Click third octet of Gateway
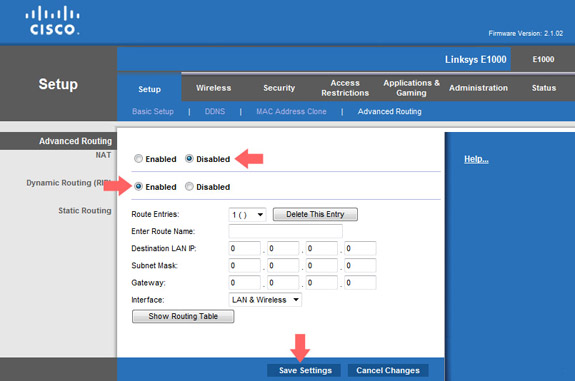This screenshot has height=381, width=575. point(322,283)
